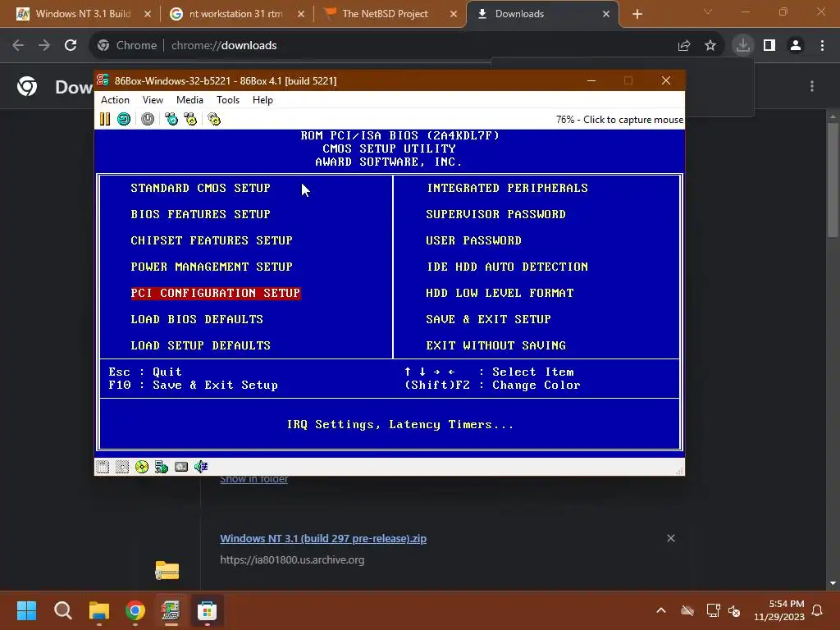This screenshot has height=630, width=840.
Task: Open Microsoft Store from taskbar
Action: [207, 610]
